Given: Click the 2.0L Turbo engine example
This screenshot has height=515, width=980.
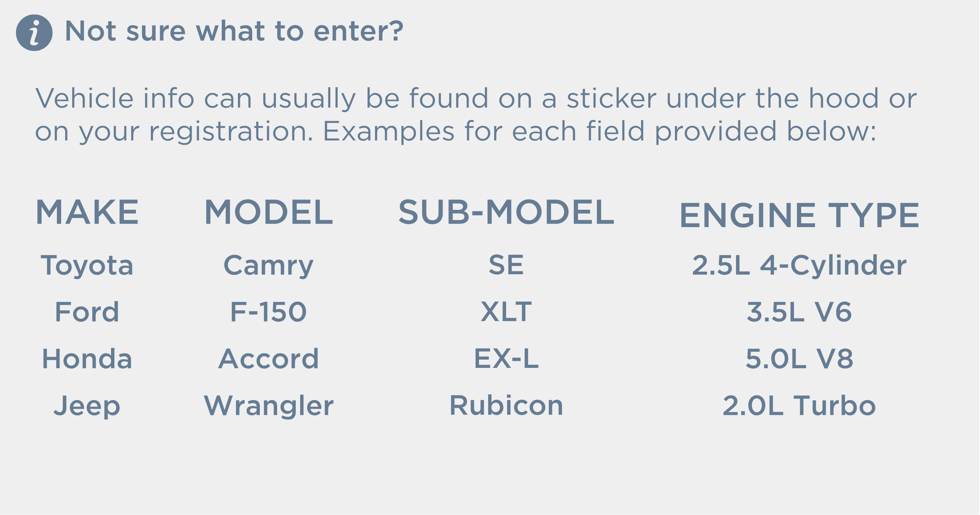Looking at the screenshot, I should pos(799,405).
